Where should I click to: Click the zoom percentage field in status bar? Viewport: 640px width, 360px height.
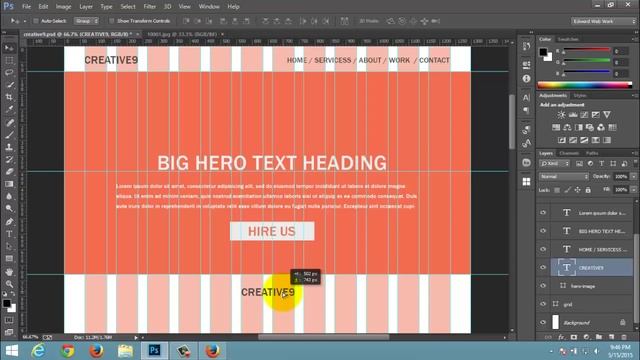(30, 337)
